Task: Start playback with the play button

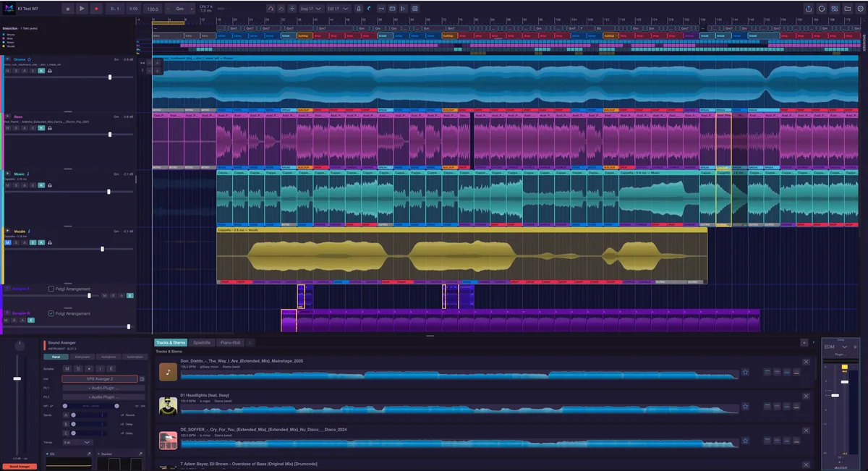Action: pyautogui.click(x=82, y=9)
